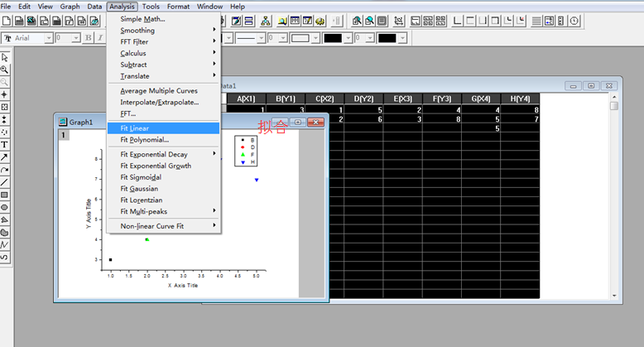Select the Arrow drawing tool

(x=4, y=157)
